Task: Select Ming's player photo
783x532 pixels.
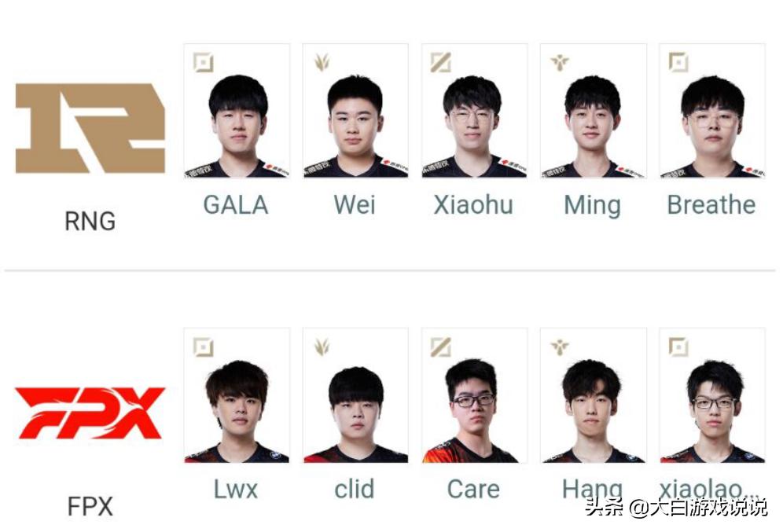Action: coord(594,111)
